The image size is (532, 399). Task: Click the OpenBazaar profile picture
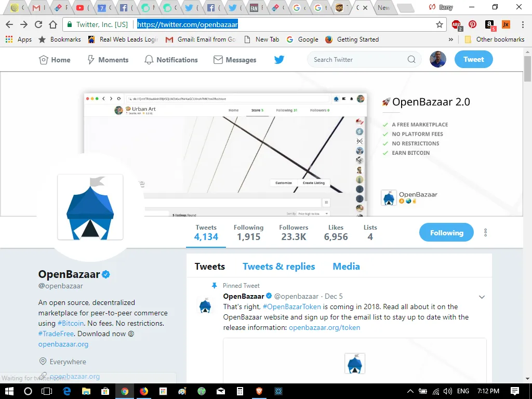pyautogui.click(x=90, y=207)
